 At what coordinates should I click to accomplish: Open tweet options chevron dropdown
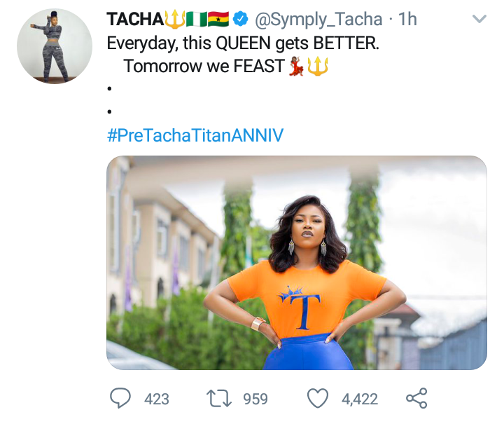tap(479, 19)
